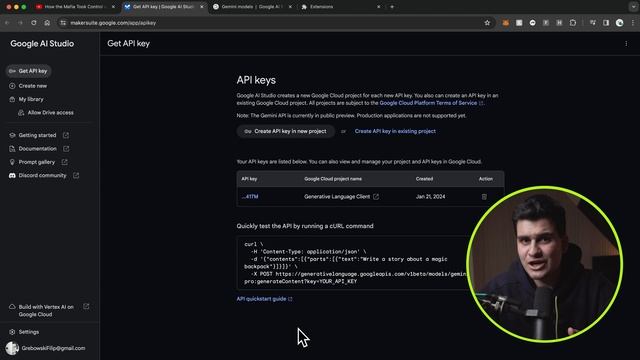Open the page's three-dot overflow menu

(626, 44)
